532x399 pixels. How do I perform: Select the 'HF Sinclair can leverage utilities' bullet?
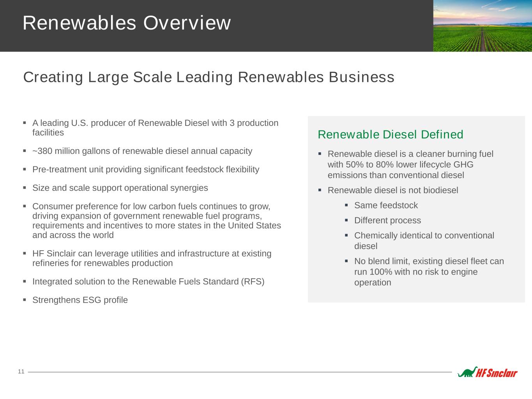(x=152, y=258)
